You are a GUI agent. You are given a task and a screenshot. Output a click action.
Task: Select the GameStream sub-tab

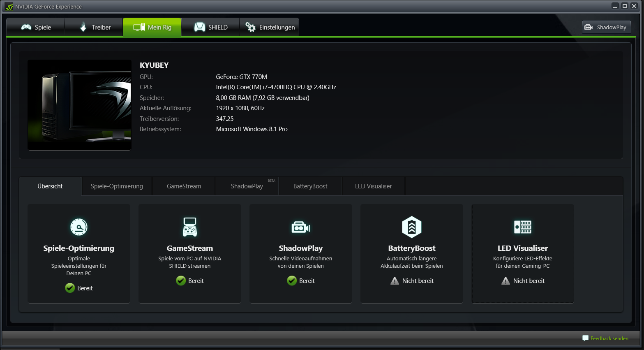click(184, 186)
